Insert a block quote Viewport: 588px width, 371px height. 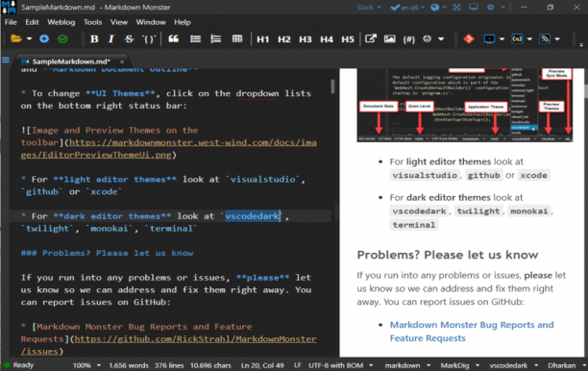point(173,38)
